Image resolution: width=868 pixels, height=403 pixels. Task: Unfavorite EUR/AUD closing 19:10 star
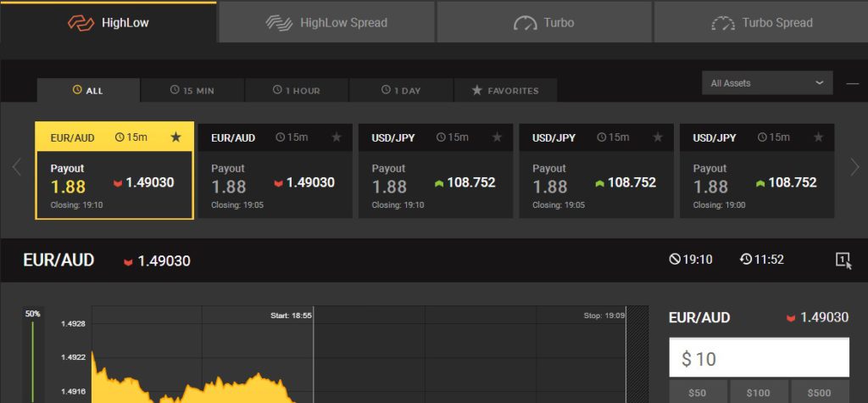175,137
